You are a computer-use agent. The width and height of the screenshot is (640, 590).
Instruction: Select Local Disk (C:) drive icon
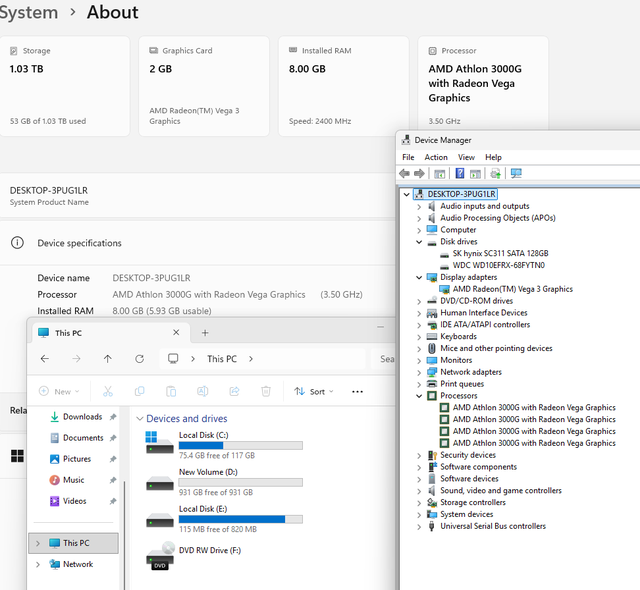point(160,443)
